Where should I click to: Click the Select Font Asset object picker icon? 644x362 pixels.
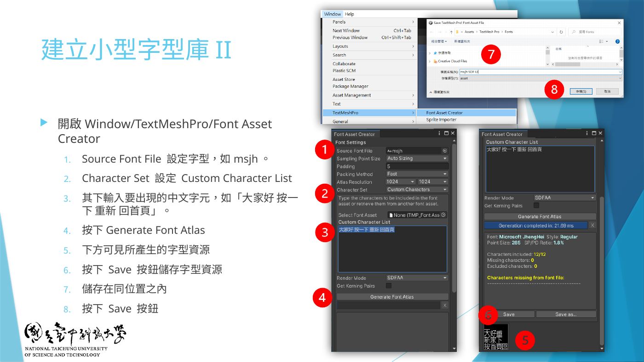[443, 215]
